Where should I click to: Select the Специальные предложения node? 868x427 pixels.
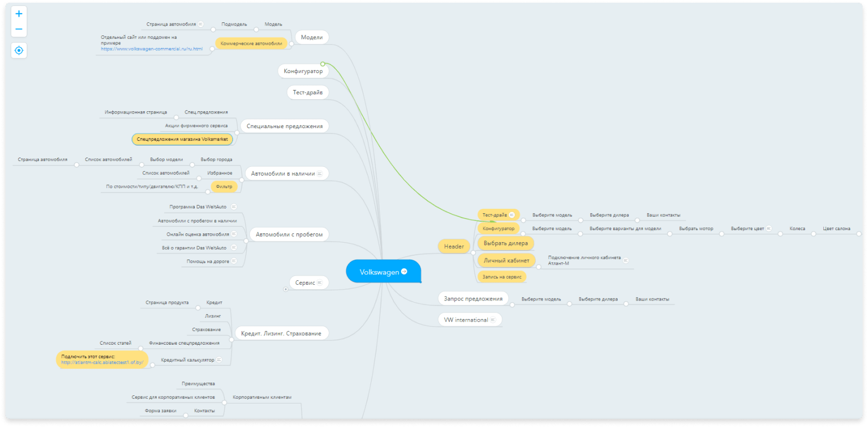284,126
